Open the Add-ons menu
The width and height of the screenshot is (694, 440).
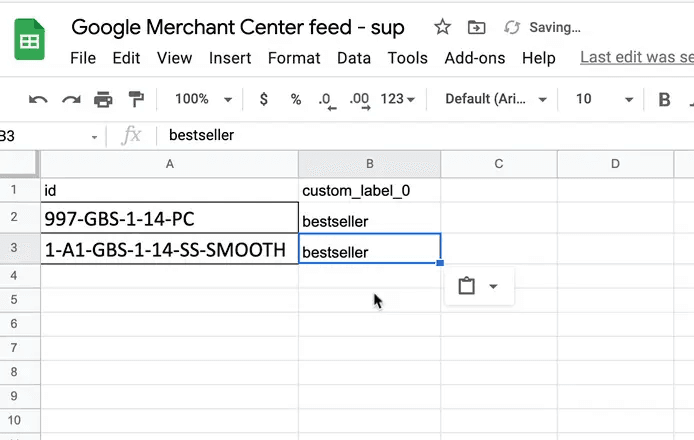click(474, 58)
